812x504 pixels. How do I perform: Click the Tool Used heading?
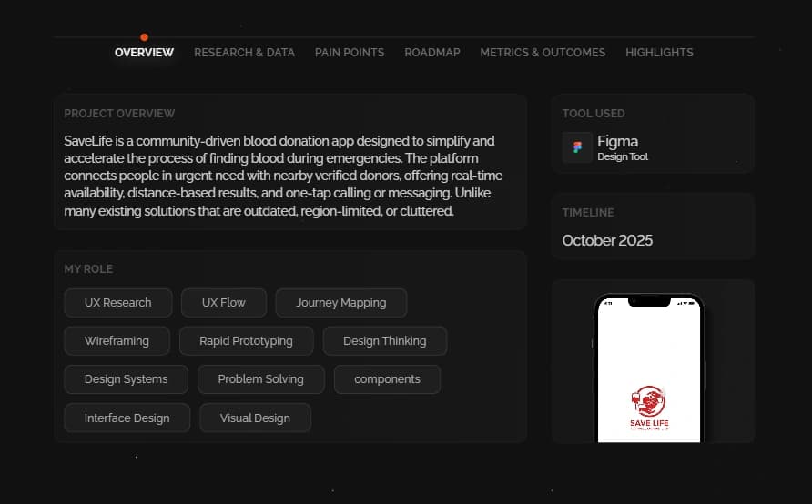point(594,114)
